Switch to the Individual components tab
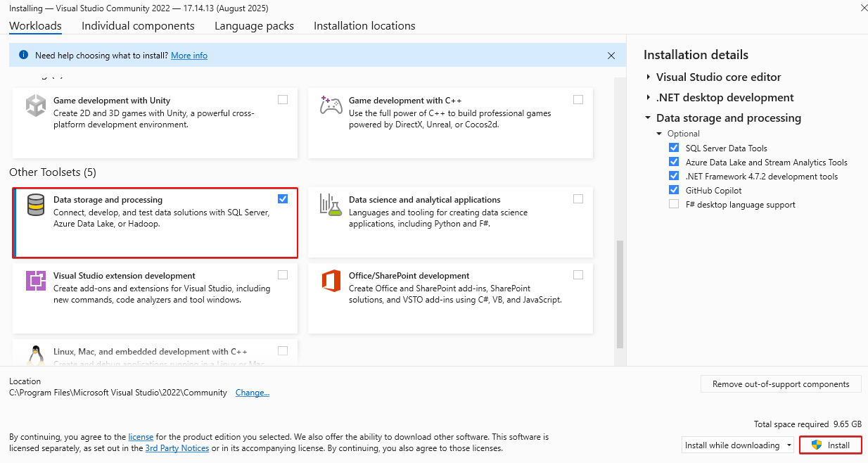This screenshot has height=463, width=868. 138,26
